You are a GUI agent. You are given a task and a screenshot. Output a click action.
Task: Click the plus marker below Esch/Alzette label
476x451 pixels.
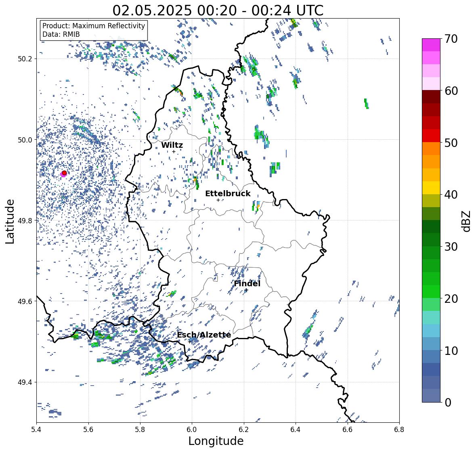[189, 342]
